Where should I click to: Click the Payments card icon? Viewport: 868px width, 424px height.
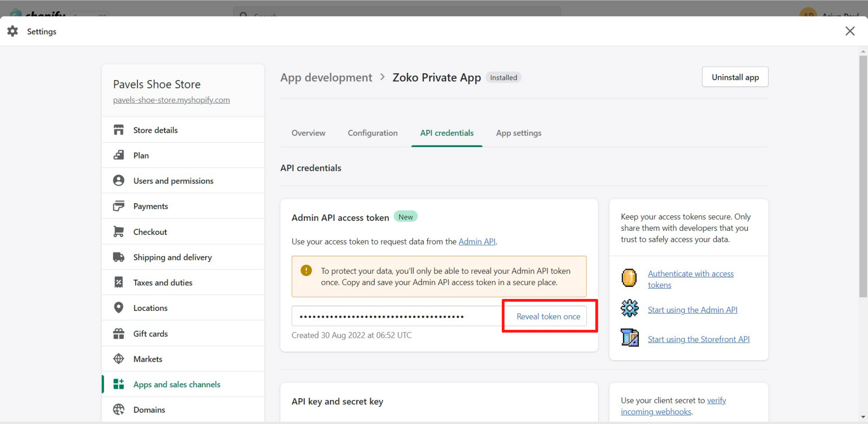119,206
